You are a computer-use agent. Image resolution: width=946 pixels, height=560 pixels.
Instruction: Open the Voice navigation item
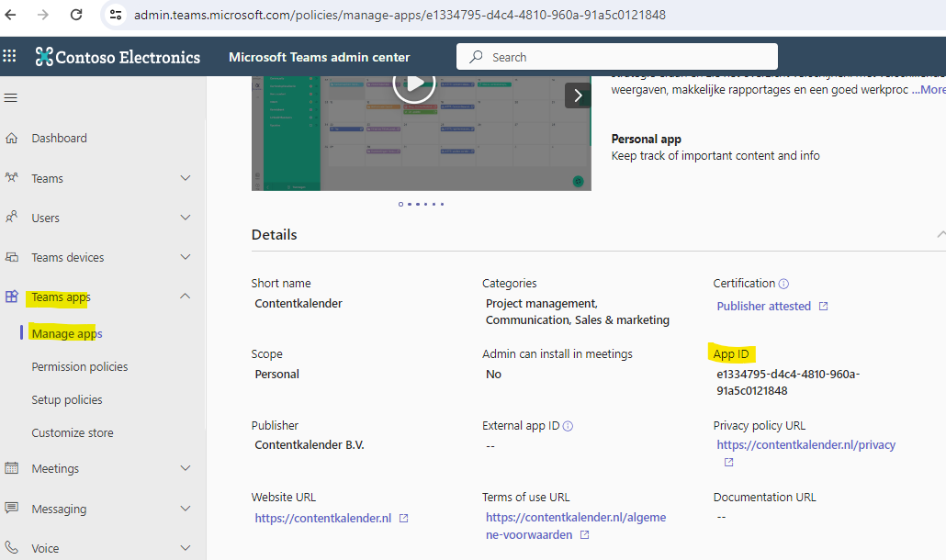point(45,549)
